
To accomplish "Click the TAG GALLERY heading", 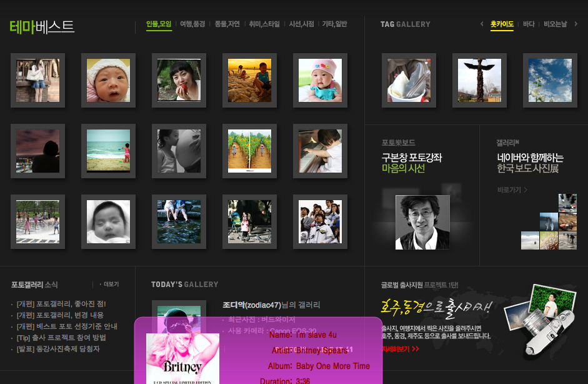I will pyautogui.click(x=406, y=24).
